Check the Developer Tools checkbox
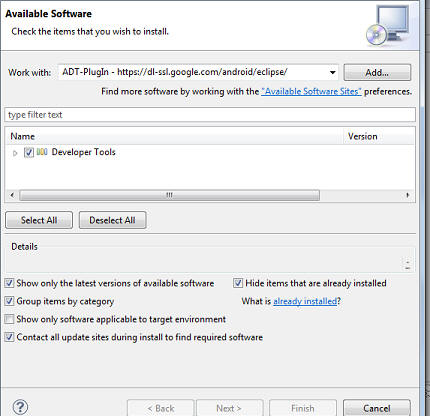This screenshot has height=416, width=430. 29,152
